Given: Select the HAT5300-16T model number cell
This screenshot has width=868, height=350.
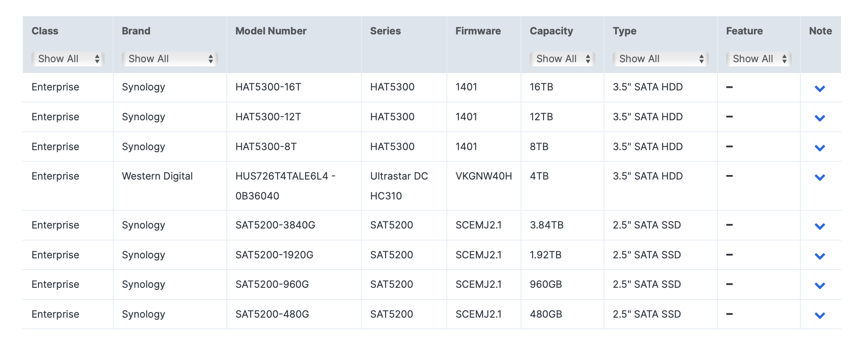Looking at the screenshot, I should tap(268, 87).
